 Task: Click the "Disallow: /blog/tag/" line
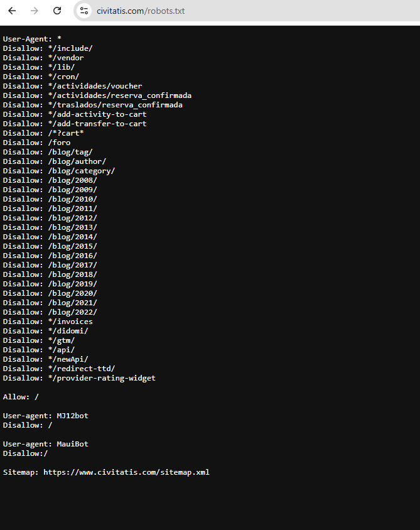coord(48,152)
